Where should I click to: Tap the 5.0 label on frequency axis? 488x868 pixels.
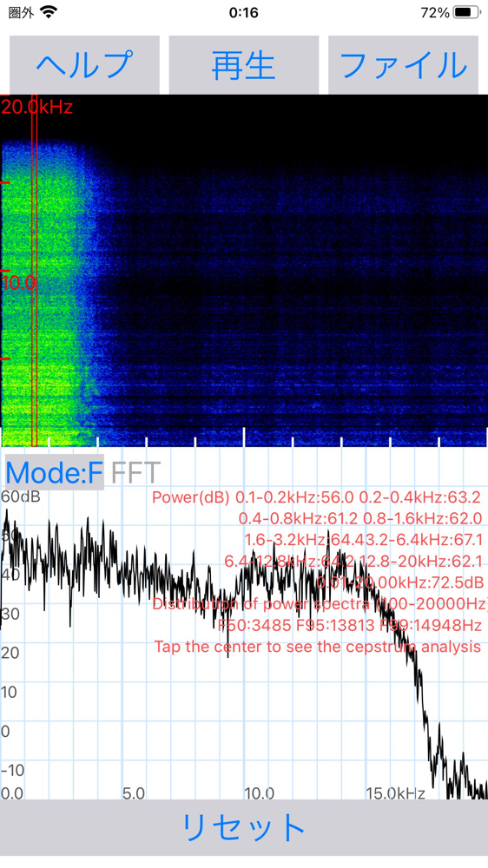pos(134,793)
